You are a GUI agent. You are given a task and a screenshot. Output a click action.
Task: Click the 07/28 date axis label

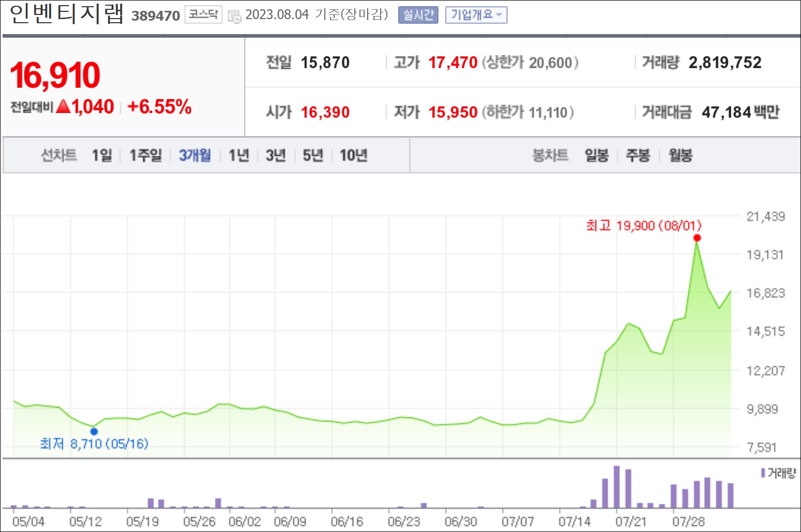tap(688, 522)
